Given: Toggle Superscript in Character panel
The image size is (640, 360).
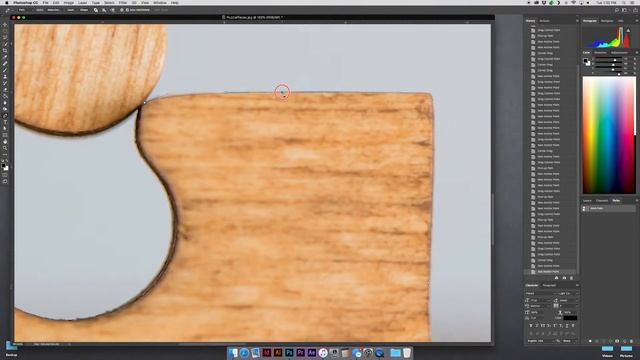Looking at the screenshot, I should coord(555,326).
